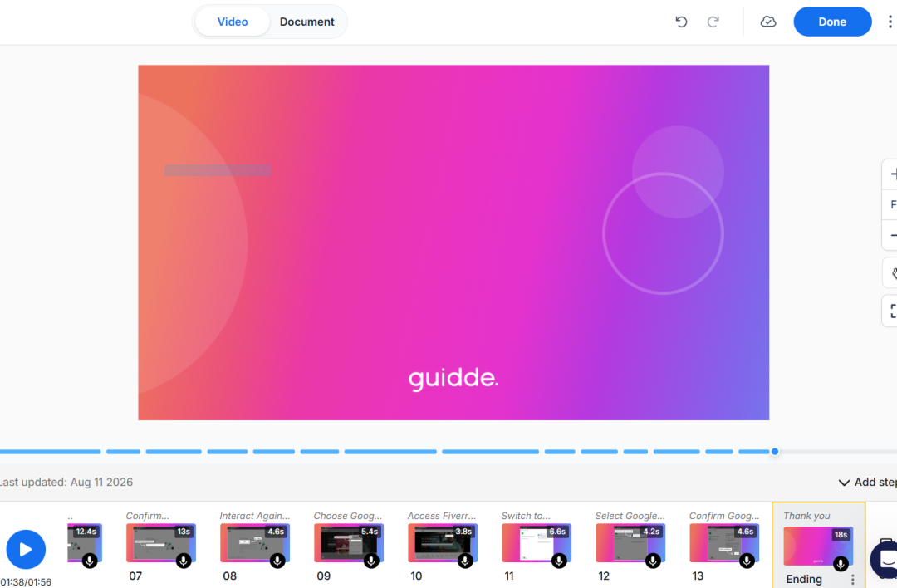Click the zoom out minus button
897x588 pixels.
(x=892, y=235)
